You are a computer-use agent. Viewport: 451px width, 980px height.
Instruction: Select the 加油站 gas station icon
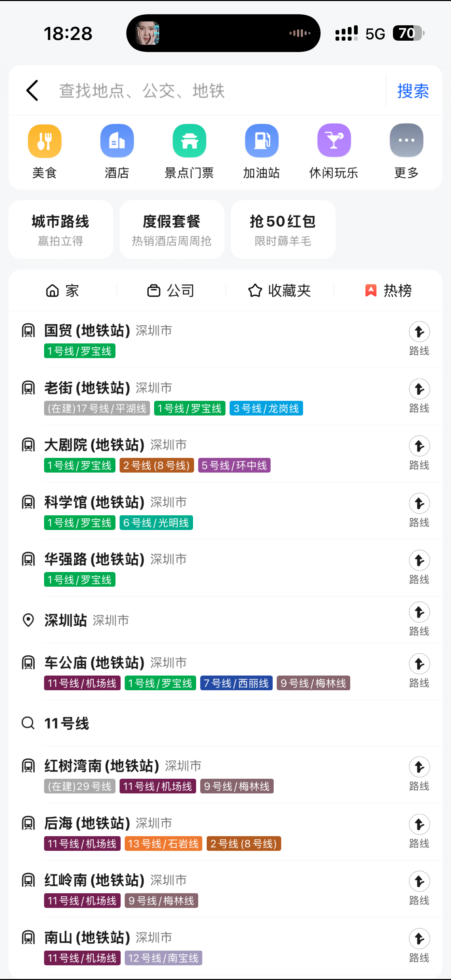tap(262, 141)
